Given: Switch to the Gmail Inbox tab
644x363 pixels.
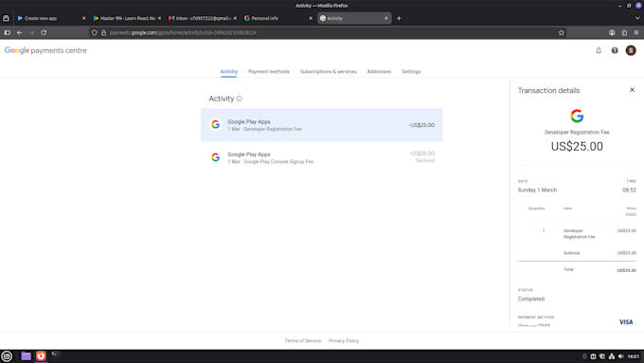Looking at the screenshot, I should [x=202, y=18].
